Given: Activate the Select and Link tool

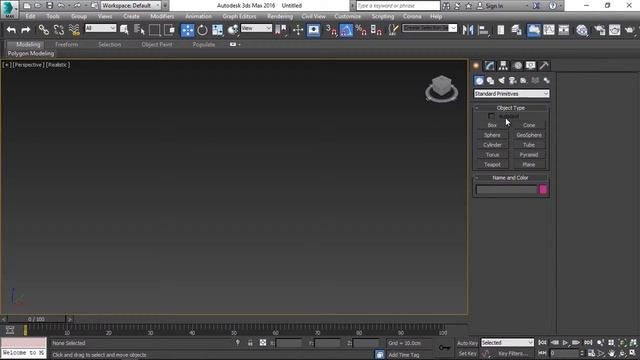Looking at the screenshot, I should coord(44,30).
